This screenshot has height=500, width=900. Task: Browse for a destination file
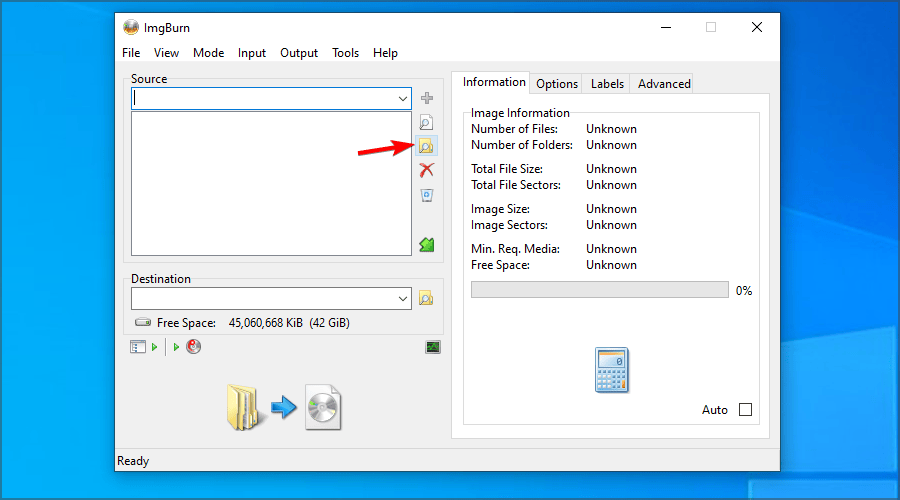(x=426, y=298)
